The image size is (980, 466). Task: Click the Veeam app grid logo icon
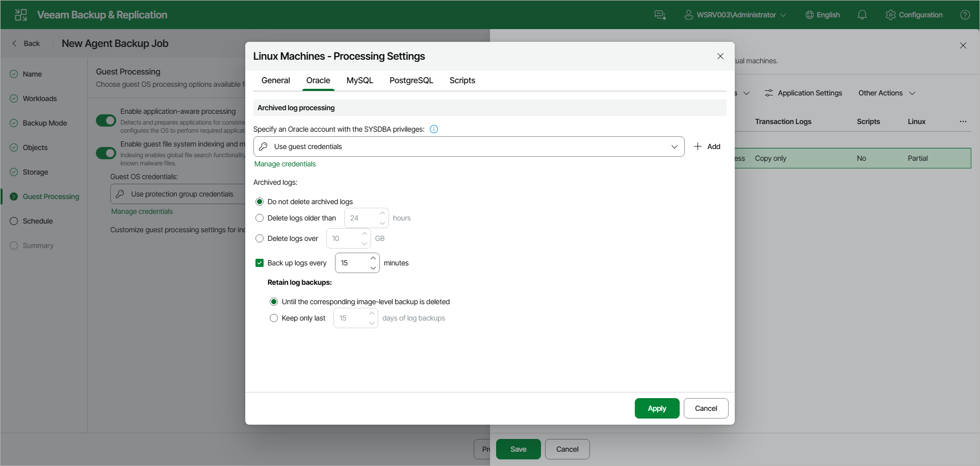coord(21,15)
